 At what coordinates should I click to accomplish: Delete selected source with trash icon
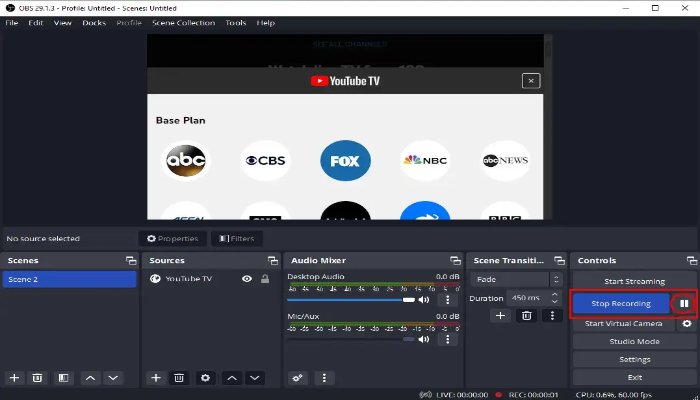tap(179, 378)
